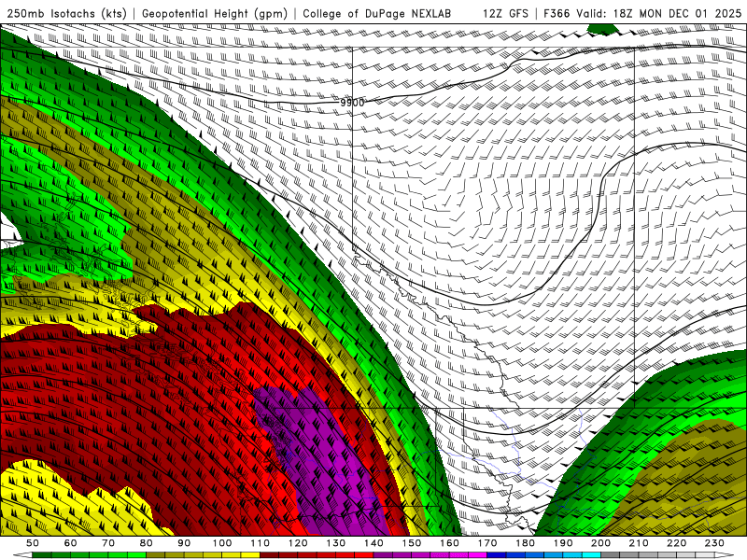747x560 pixels.
Task: Click the '120' legend value
Action: [x=298, y=543]
